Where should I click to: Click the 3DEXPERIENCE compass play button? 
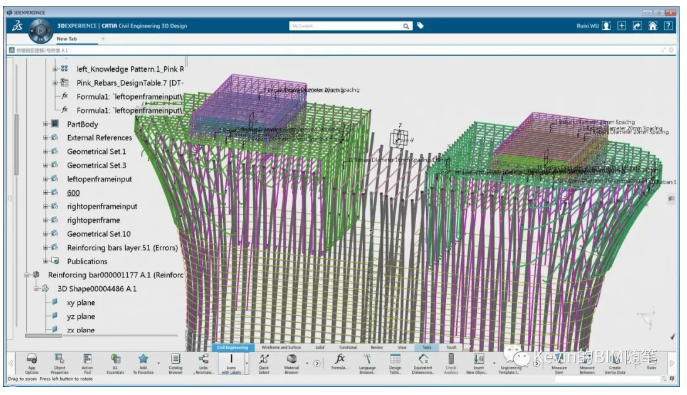pos(40,31)
